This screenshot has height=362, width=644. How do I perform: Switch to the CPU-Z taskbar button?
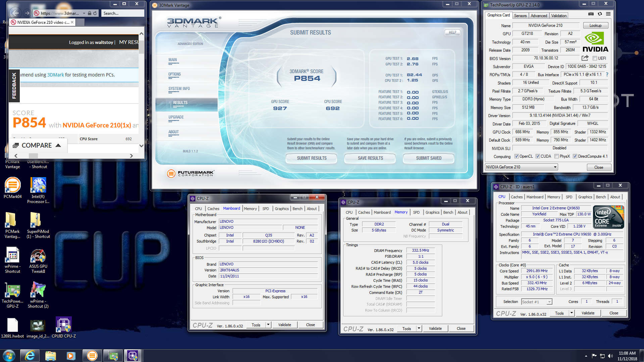coord(133,356)
